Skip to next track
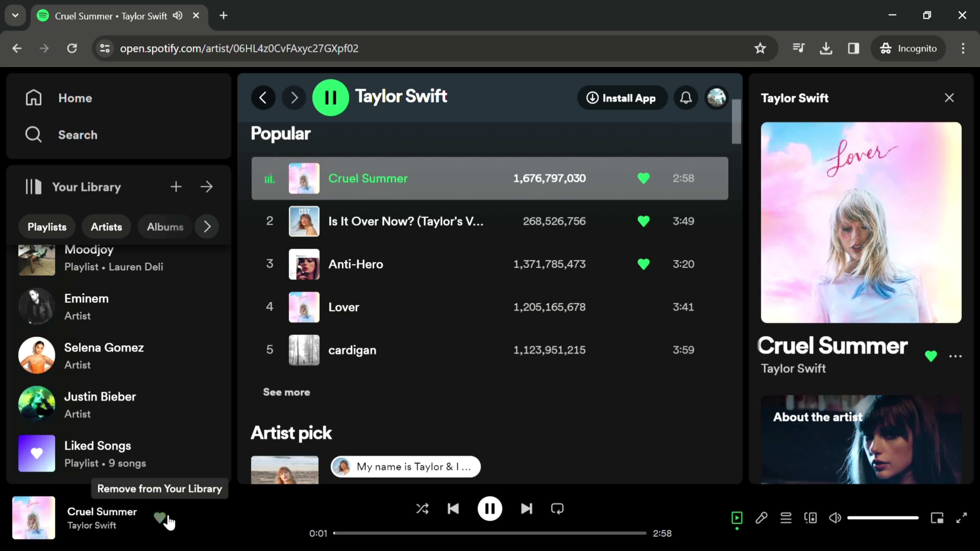The height and width of the screenshot is (551, 980). (x=526, y=508)
